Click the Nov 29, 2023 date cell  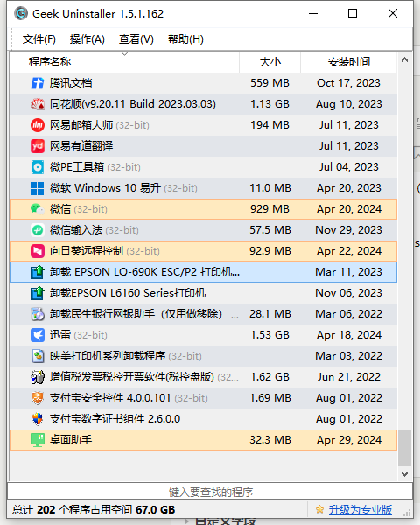click(348, 230)
